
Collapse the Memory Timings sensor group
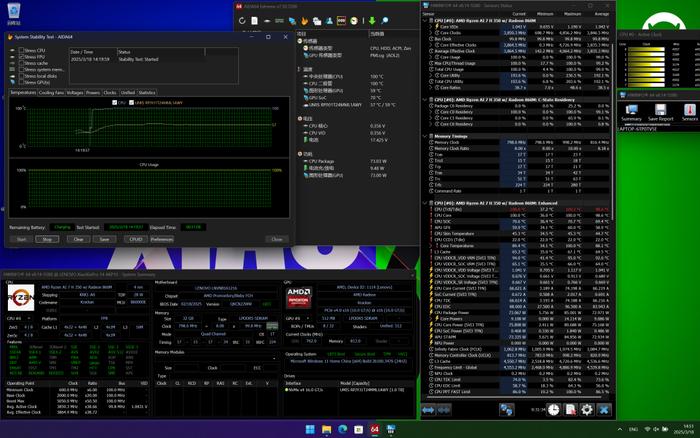tap(425, 136)
